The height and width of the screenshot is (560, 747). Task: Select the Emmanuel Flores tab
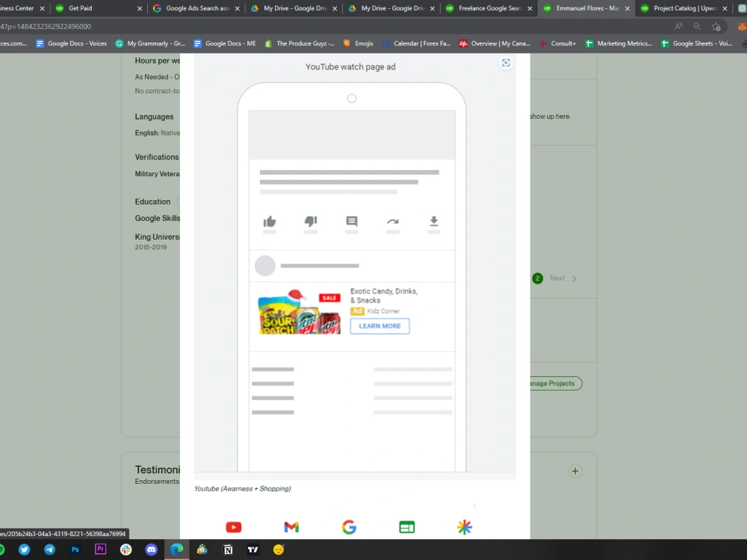[587, 8]
